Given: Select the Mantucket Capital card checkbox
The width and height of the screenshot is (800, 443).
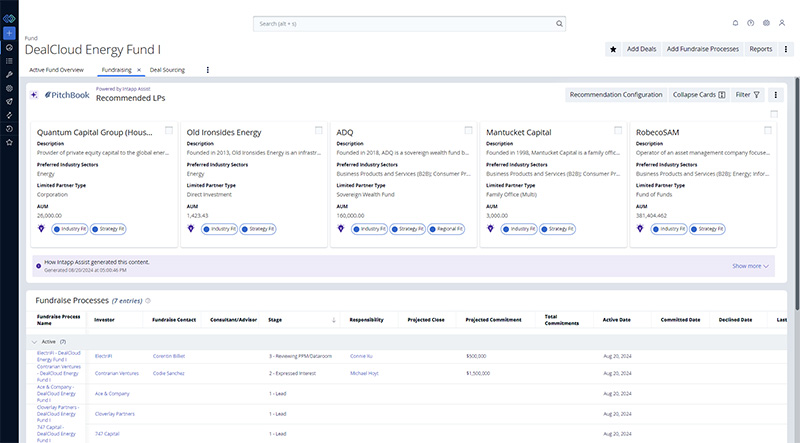Looking at the screenshot, I should [x=618, y=130].
